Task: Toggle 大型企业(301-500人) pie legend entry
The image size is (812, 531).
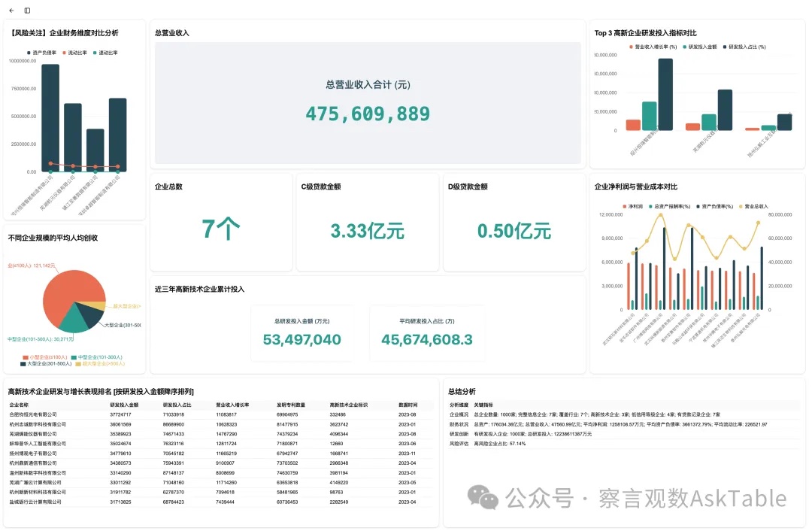Action: tap(45, 363)
